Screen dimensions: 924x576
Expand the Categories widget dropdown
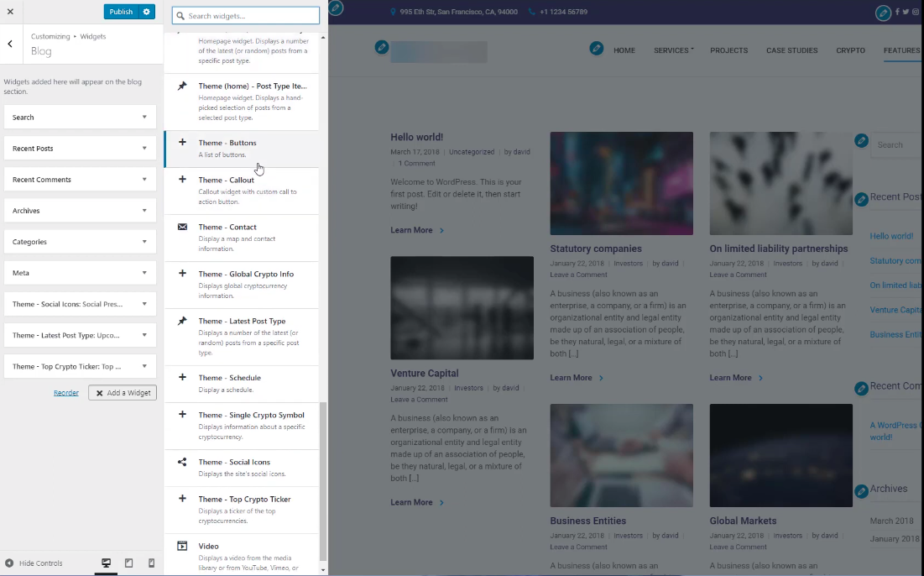point(80,242)
